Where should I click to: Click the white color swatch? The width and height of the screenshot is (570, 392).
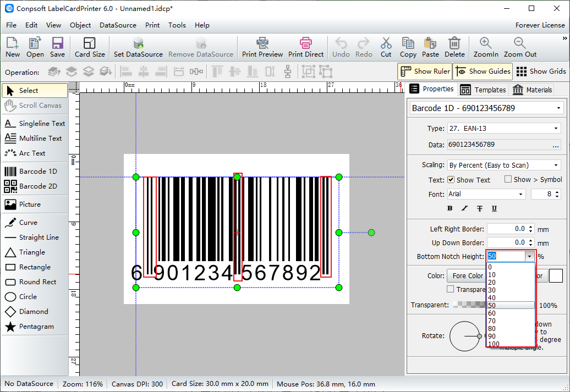click(556, 276)
